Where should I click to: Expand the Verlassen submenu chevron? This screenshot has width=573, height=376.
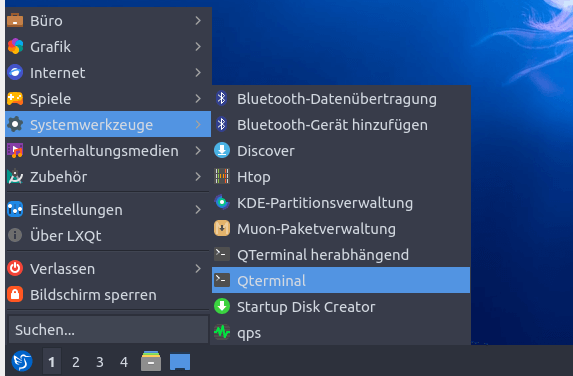pyautogui.click(x=198, y=269)
